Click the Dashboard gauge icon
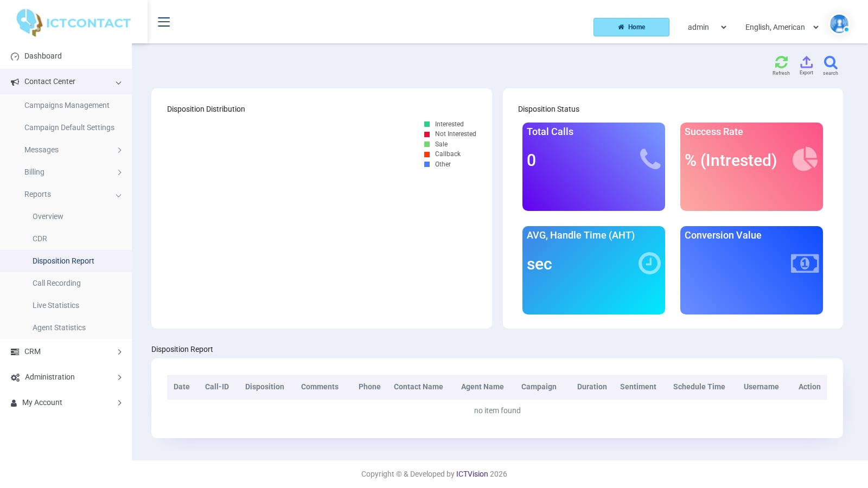 pos(15,56)
